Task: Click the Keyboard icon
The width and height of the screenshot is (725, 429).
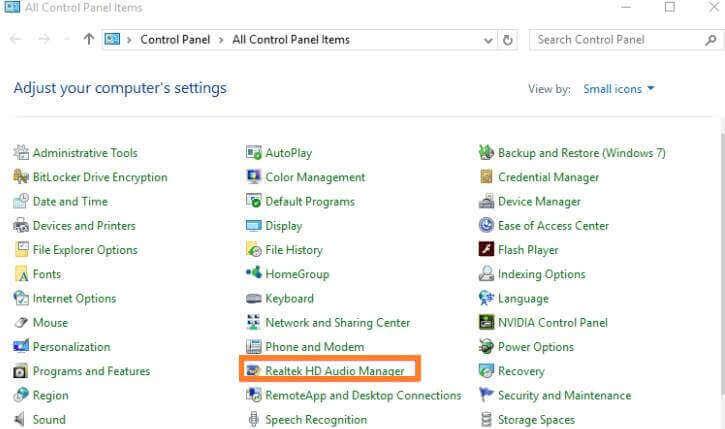Action: click(x=254, y=298)
